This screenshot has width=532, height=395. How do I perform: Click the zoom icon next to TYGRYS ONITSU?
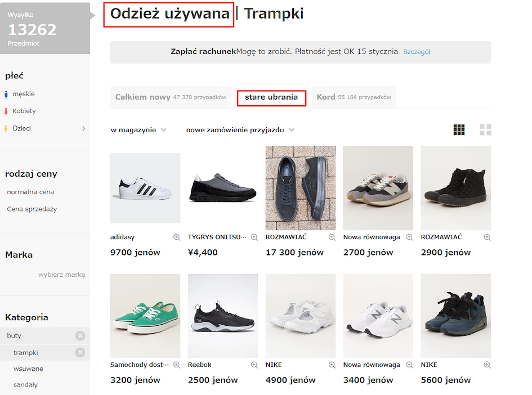click(254, 237)
